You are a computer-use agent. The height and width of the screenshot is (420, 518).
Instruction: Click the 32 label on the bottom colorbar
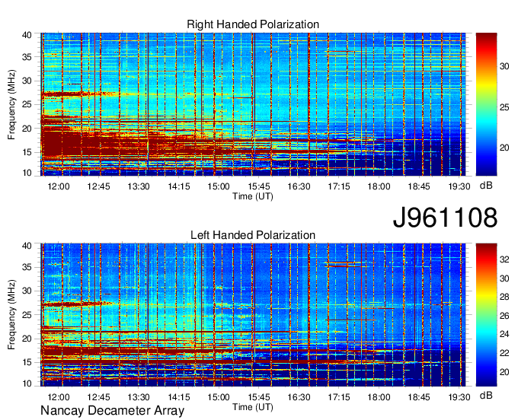504,259
